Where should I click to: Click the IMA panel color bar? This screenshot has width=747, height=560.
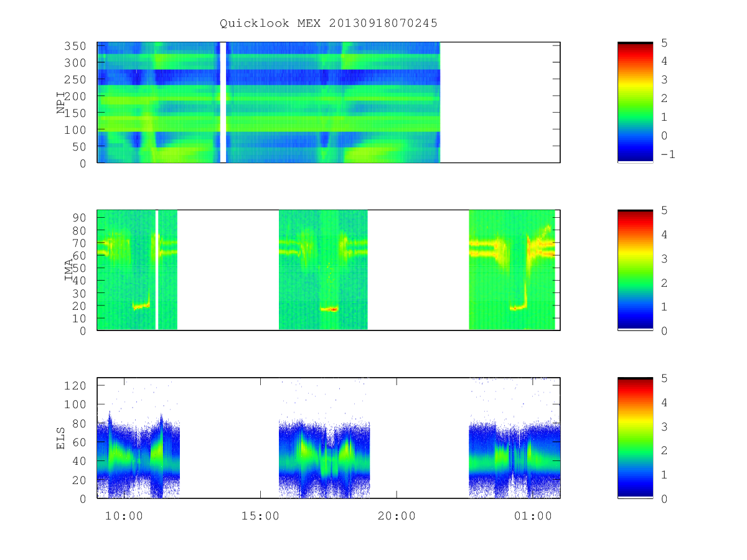tap(635, 269)
